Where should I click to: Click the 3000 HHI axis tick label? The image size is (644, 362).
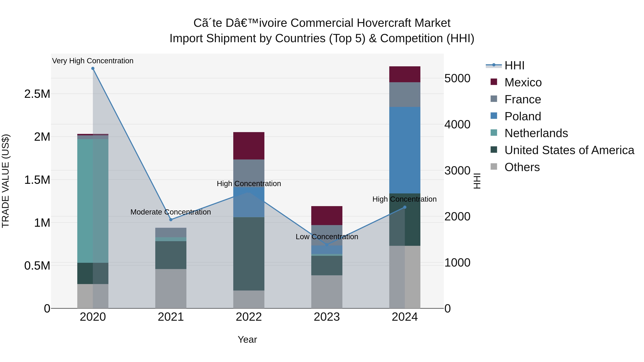(457, 171)
